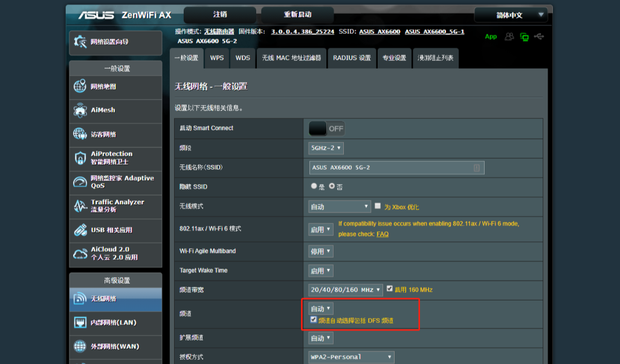Click the USB status icon in header

click(x=539, y=37)
